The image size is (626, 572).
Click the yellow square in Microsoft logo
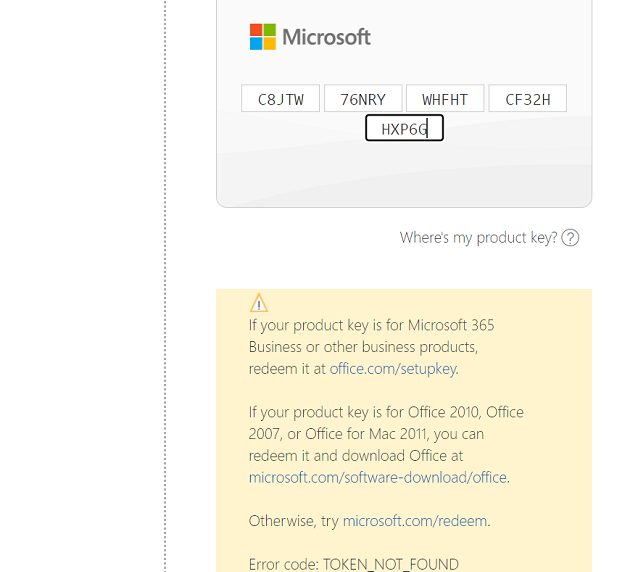[268, 43]
